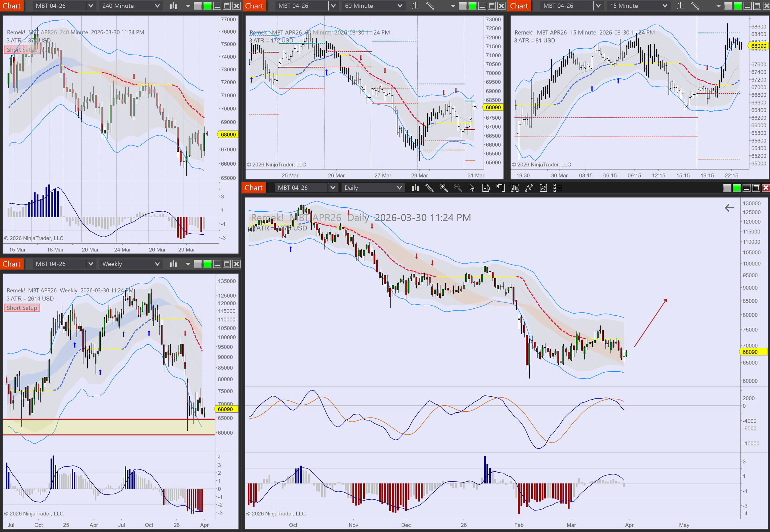Toggle green link button on Weekly chart
Viewport: 770px width, 532px height.
point(208,264)
